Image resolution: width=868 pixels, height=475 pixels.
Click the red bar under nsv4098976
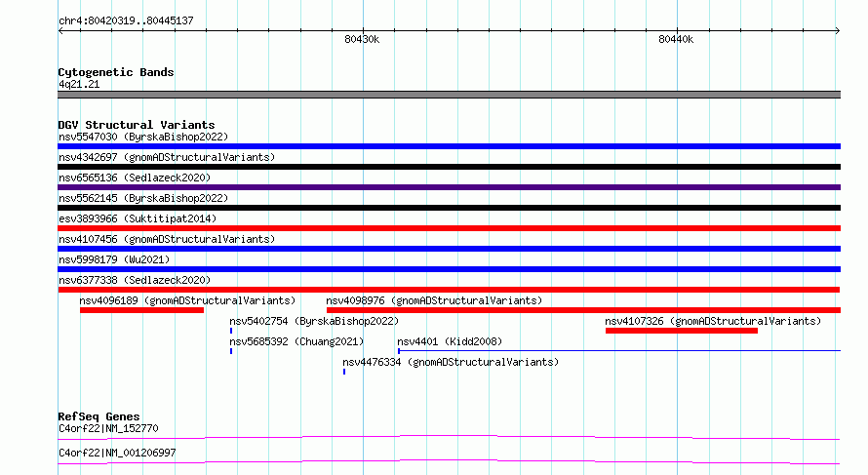(583, 310)
